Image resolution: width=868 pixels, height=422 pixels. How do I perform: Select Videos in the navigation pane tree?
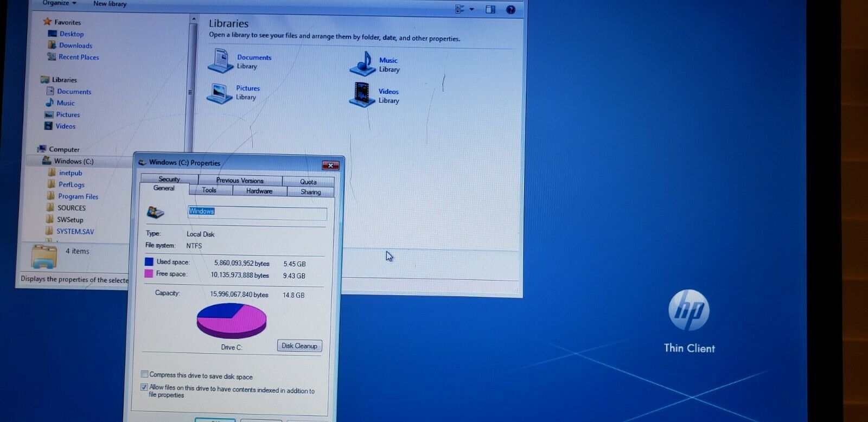click(65, 126)
